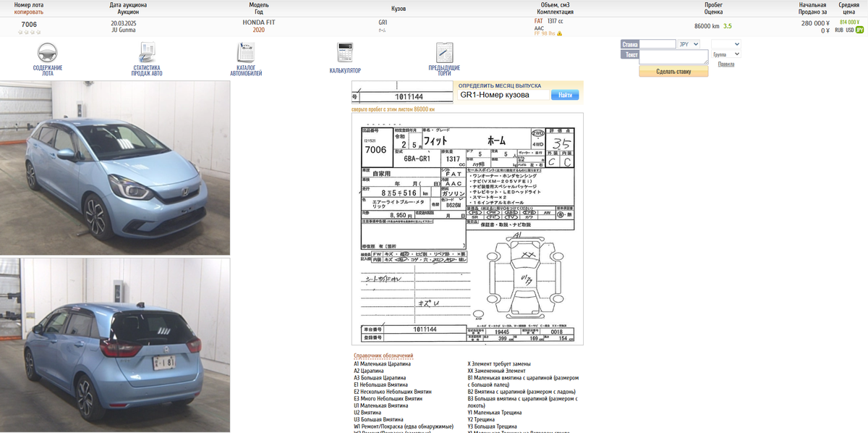Click 'ОПРЕДЕЛИТЬ МЕСЯЦ ВЫПУСКА' heading
868x433 pixels.
click(x=499, y=85)
